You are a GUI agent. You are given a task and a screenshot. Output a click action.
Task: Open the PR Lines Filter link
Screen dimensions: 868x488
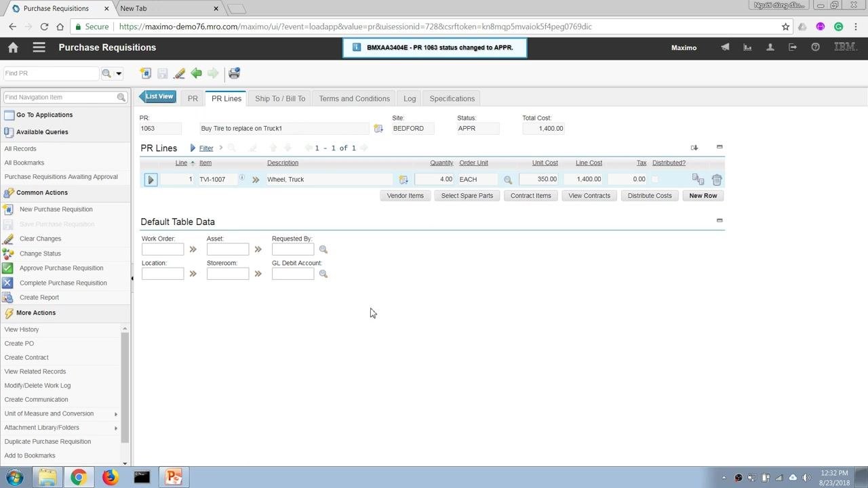tap(206, 148)
